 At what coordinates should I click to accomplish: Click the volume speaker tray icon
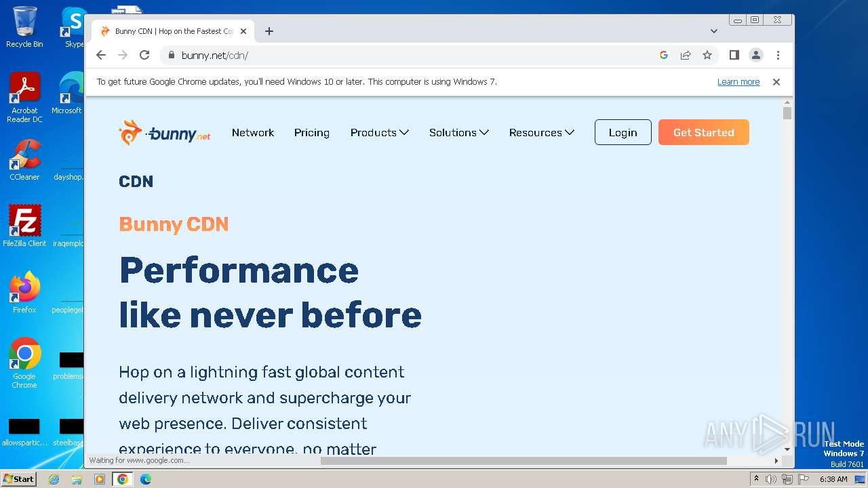coord(771,479)
